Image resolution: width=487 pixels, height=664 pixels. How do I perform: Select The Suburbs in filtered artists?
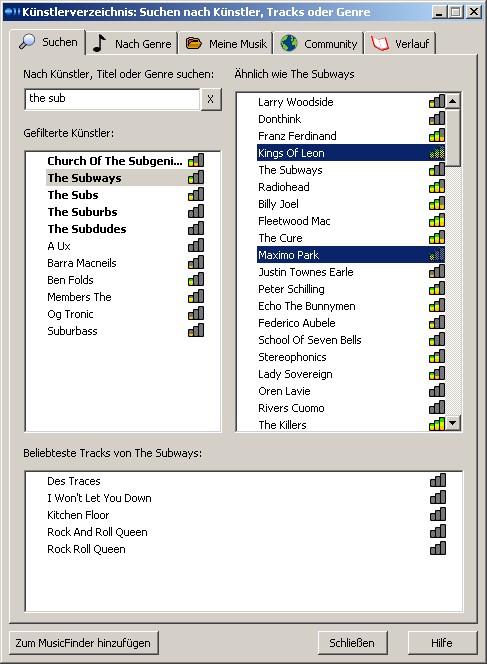pyautogui.click(x=83, y=212)
